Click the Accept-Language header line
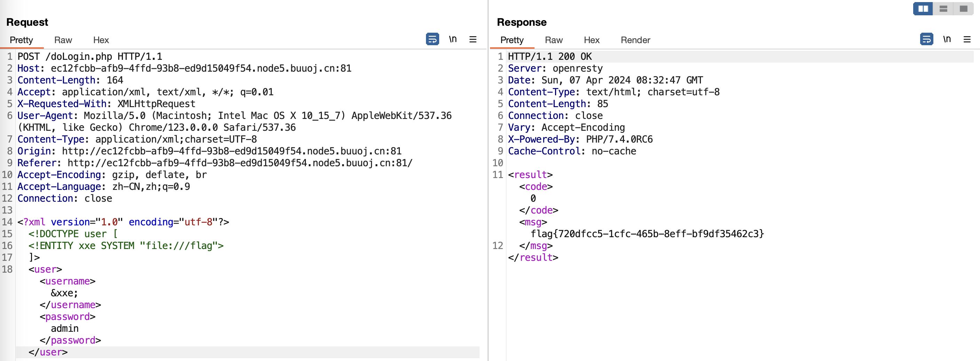The width and height of the screenshot is (980, 361). point(104,186)
